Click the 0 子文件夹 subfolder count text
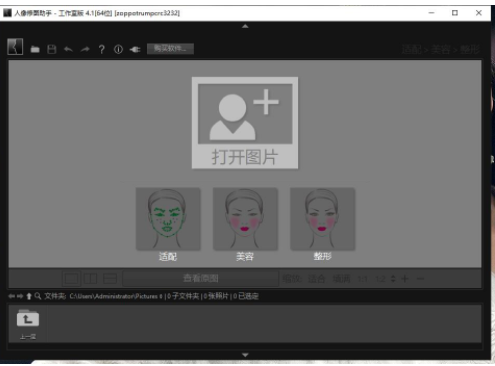 pyautogui.click(x=183, y=296)
